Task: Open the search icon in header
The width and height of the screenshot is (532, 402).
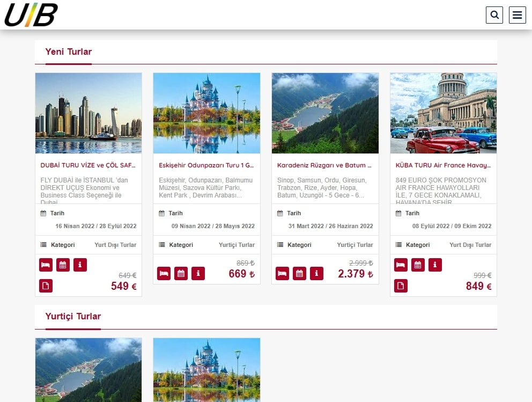Action: 494,15
